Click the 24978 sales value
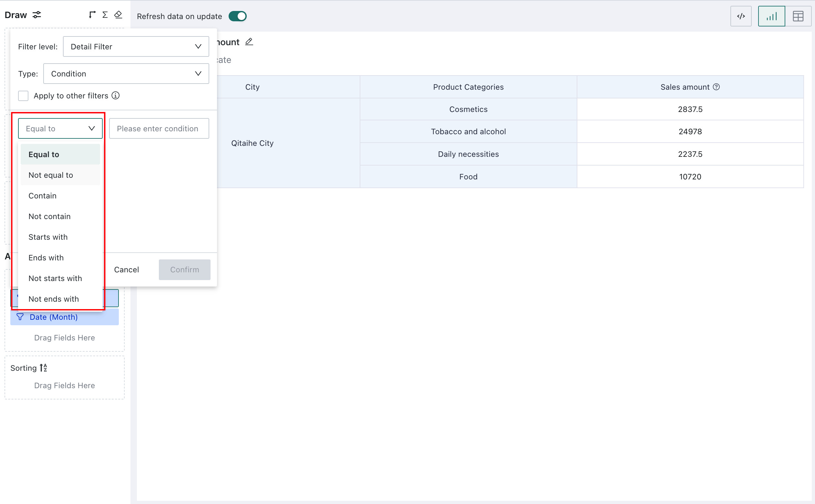Image resolution: width=815 pixels, height=504 pixels. click(690, 131)
